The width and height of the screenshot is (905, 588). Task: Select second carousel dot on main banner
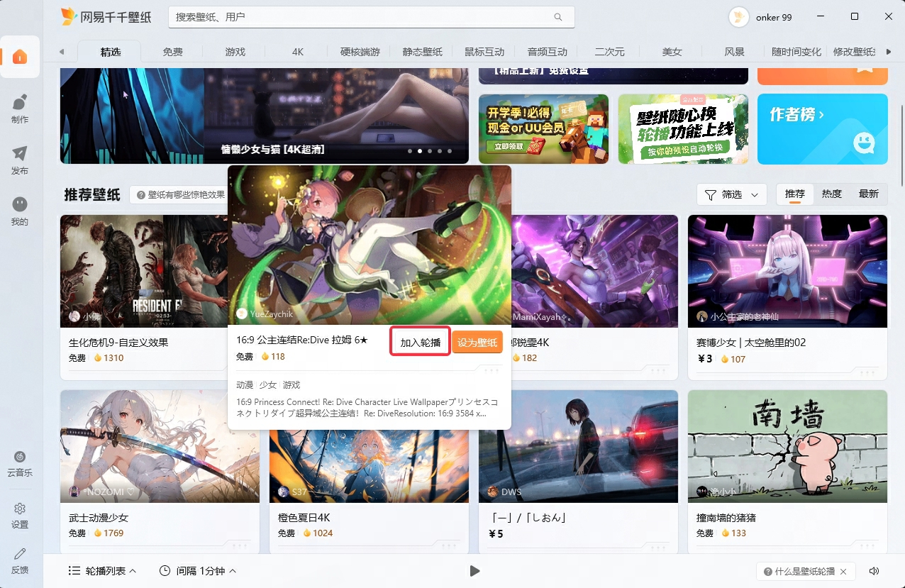pos(420,150)
